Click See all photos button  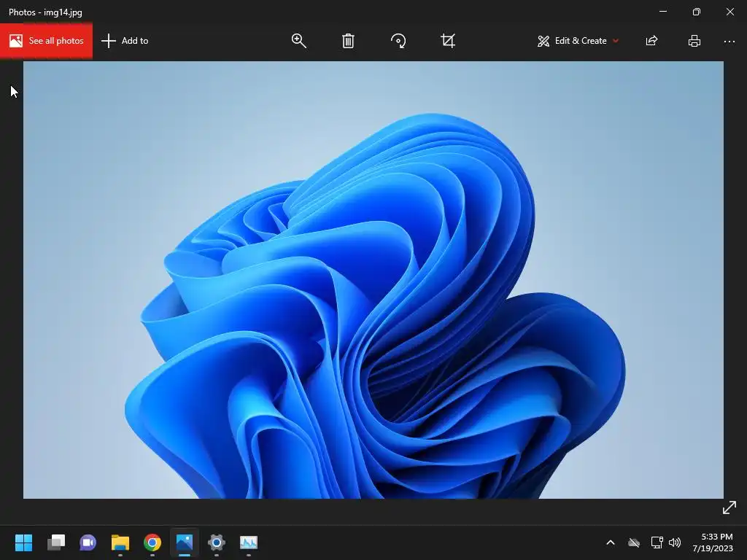click(x=46, y=41)
